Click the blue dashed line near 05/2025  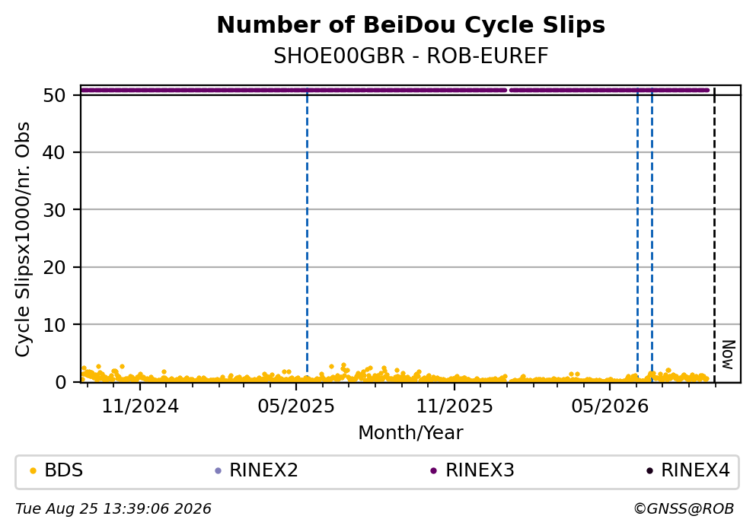click(x=307, y=235)
